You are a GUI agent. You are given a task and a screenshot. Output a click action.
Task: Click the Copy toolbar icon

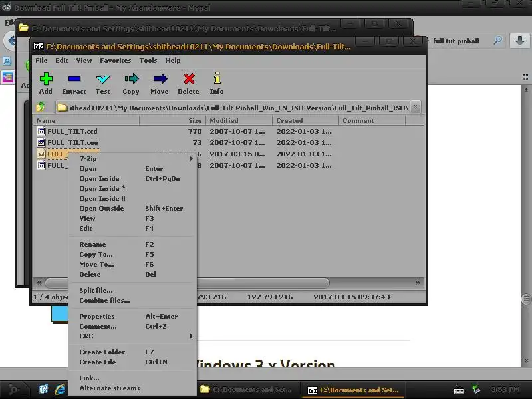coord(131,79)
